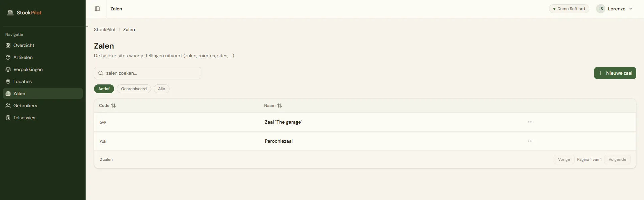Click the StockPilot logo icon
Viewport: 644px width, 200px height.
[10, 13]
